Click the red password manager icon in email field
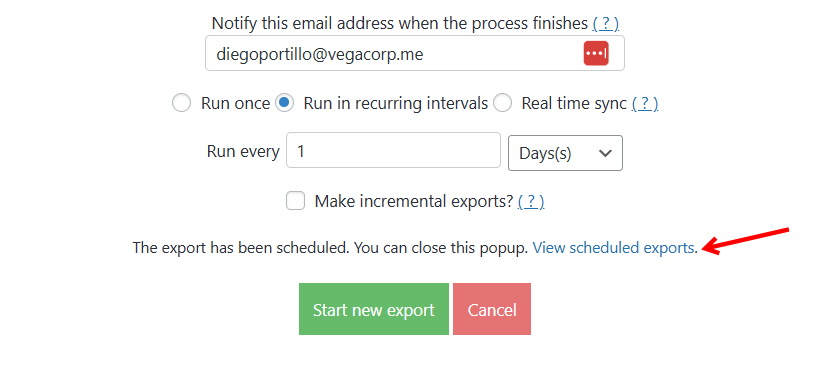The width and height of the screenshot is (831, 371). pos(596,54)
